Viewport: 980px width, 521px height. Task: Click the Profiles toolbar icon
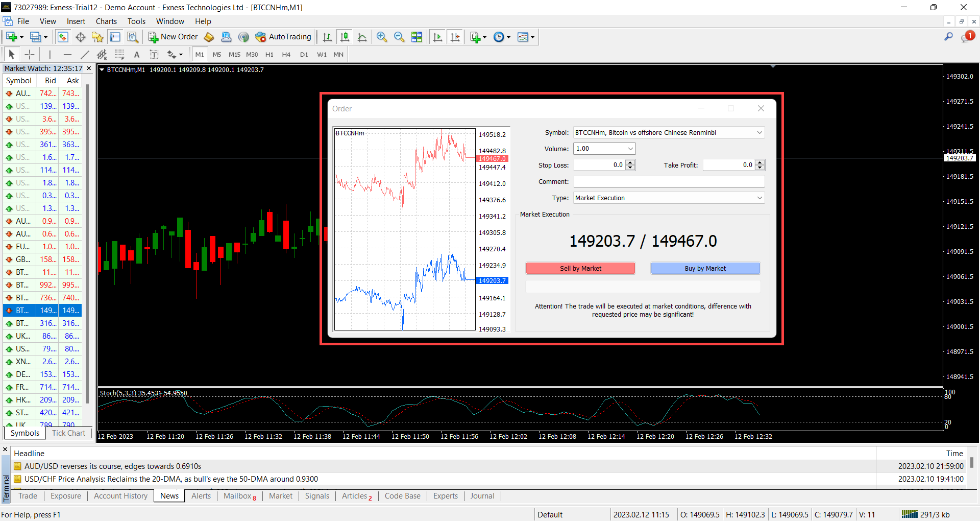(x=36, y=37)
